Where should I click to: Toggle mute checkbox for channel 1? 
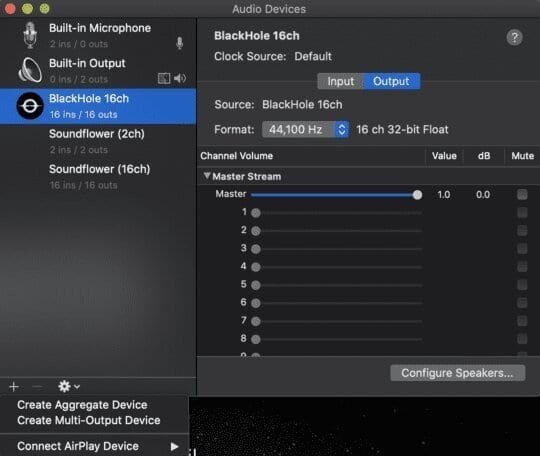pos(522,213)
